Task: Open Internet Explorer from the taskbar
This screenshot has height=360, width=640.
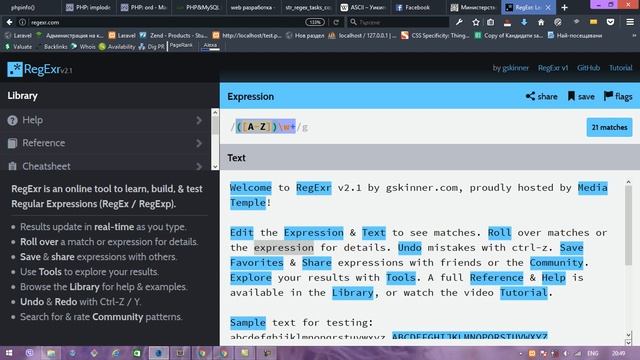Action: [116, 353]
